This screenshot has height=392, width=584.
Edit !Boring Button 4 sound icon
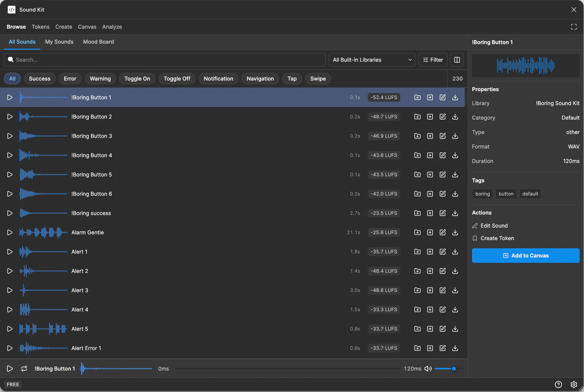point(443,155)
